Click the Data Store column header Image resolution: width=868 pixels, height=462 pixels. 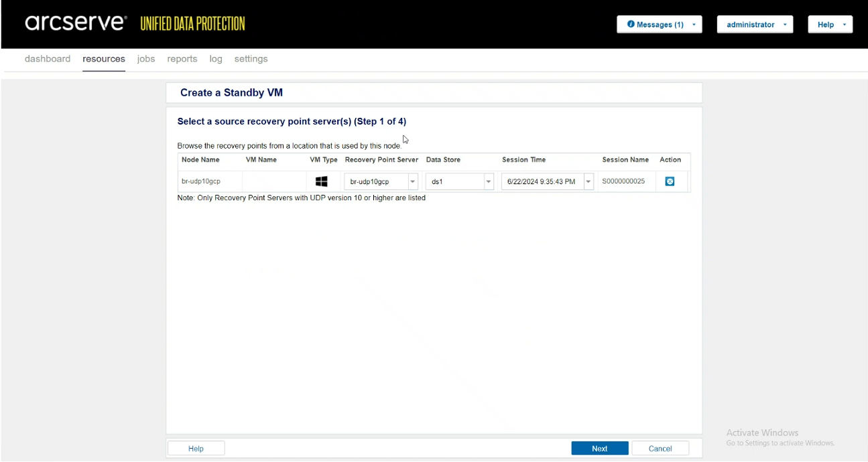coord(443,160)
